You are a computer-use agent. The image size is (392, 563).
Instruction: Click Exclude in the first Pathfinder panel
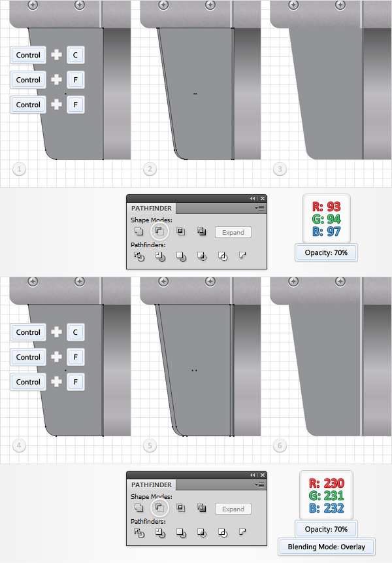pyautogui.click(x=202, y=231)
